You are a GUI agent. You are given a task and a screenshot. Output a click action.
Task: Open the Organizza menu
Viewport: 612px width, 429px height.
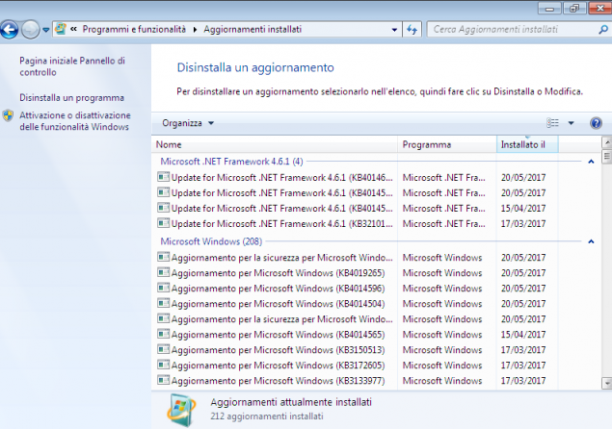tap(188, 123)
